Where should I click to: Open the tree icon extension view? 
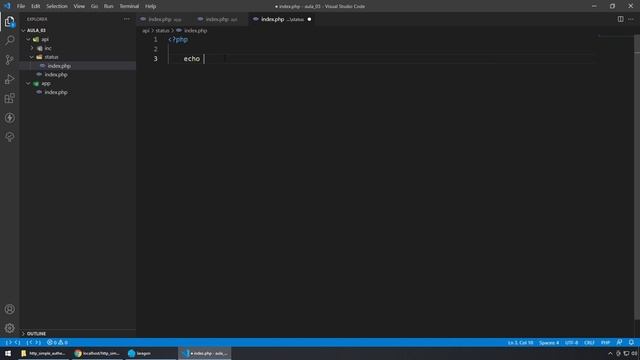[x=9, y=137]
